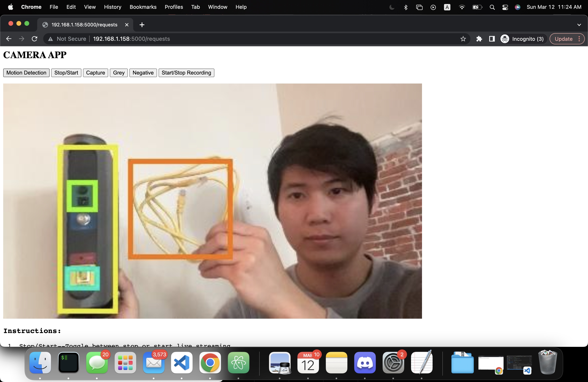Open the Bookmarks menu
The image size is (588, 382).
[143, 7]
